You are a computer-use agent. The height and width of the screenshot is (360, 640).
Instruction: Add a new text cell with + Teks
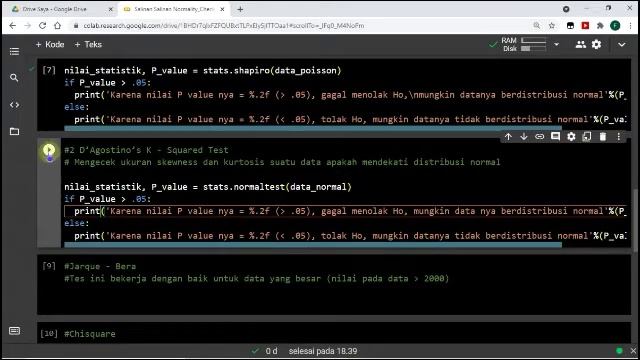[88, 44]
